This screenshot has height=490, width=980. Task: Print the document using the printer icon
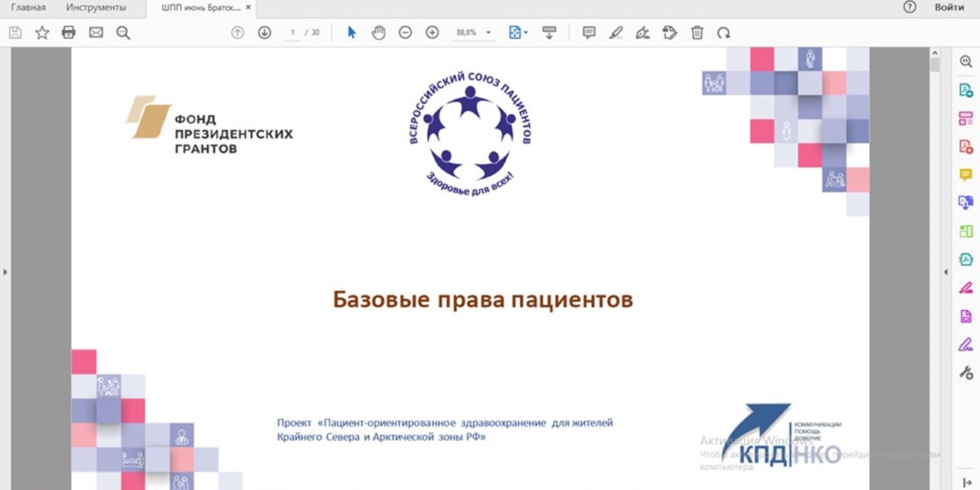click(68, 32)
